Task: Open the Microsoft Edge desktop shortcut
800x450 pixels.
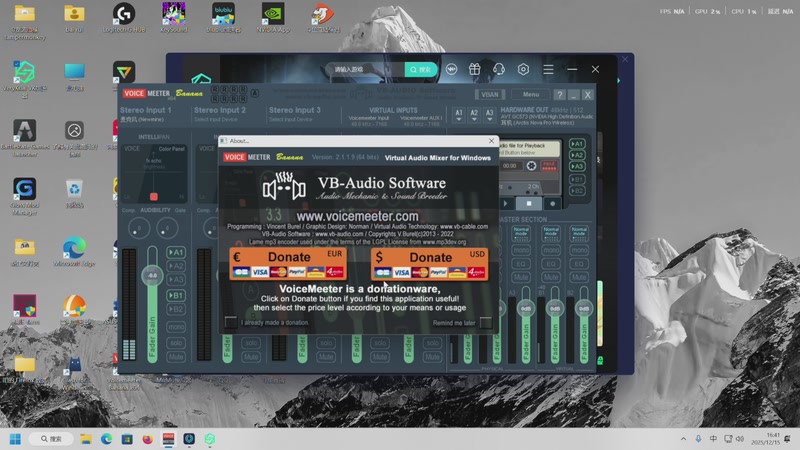Action: coord(74,252)
